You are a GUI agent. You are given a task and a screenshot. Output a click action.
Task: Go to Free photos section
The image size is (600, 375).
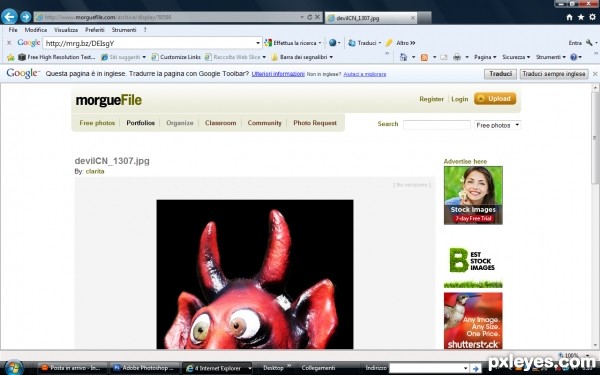(97, 123)
